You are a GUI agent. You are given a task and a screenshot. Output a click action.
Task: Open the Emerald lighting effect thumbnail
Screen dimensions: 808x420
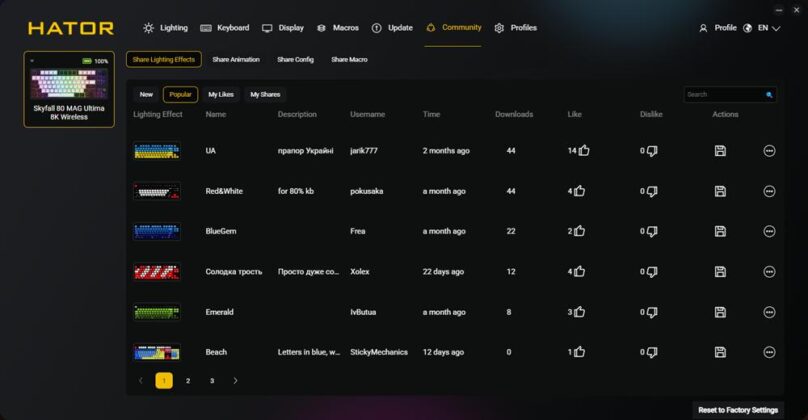157,312
